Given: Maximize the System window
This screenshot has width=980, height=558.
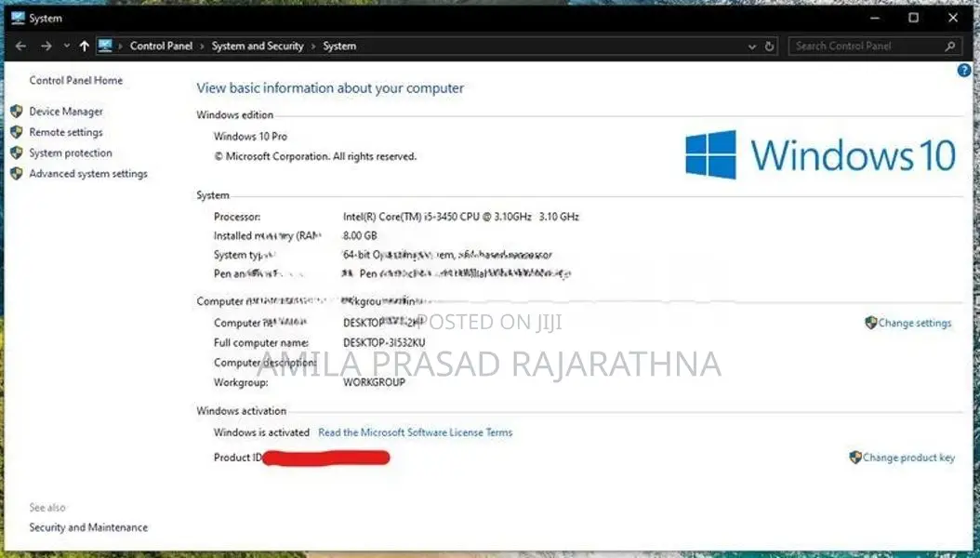Looking at the screenshot, I should pos(914,18).
